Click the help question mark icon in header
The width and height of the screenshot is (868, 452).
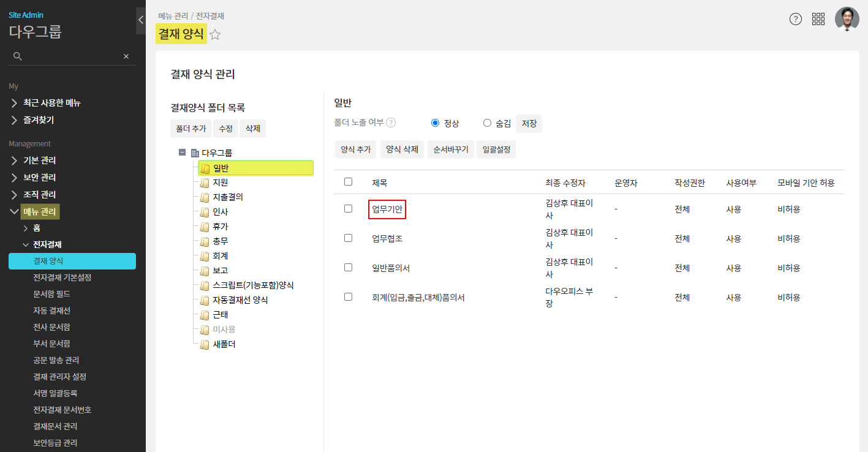tap(795, 19)
